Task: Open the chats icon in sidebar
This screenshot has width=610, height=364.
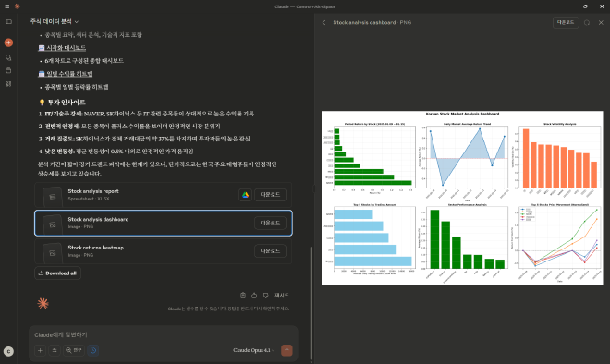Action: tap(8, 57)
